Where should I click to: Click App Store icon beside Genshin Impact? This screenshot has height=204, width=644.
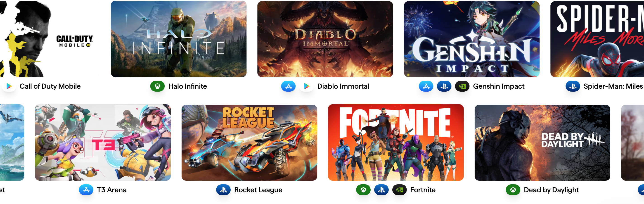[426, 86]
